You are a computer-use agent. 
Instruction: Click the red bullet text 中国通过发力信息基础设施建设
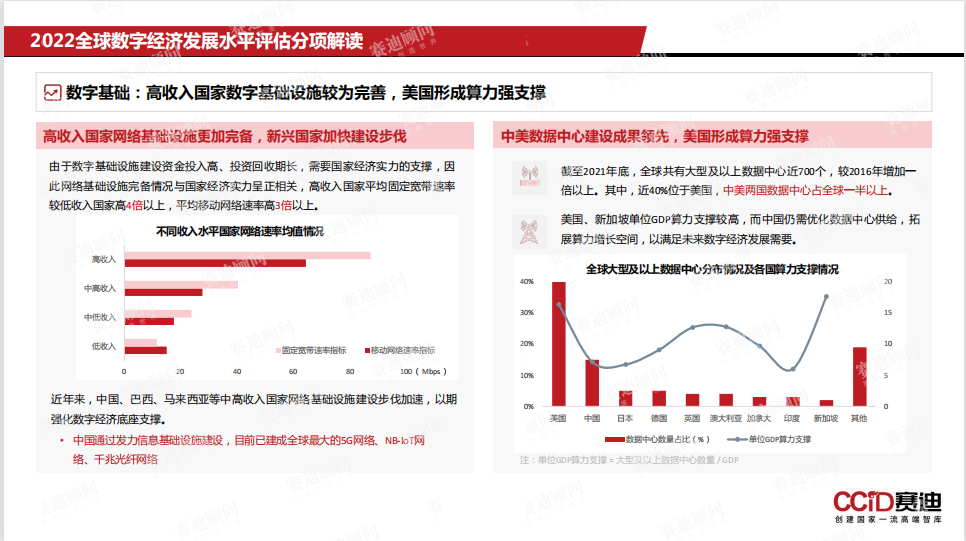coord(148,441)
